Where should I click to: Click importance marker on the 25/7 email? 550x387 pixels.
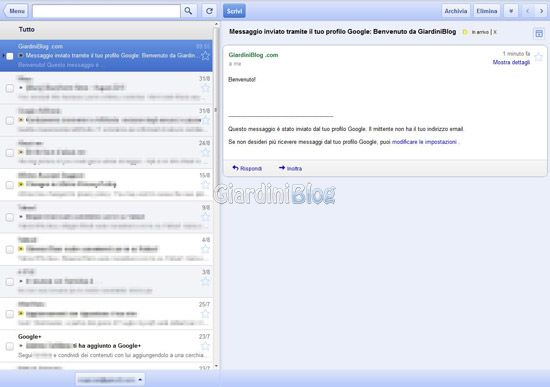[x=21, y=313]
